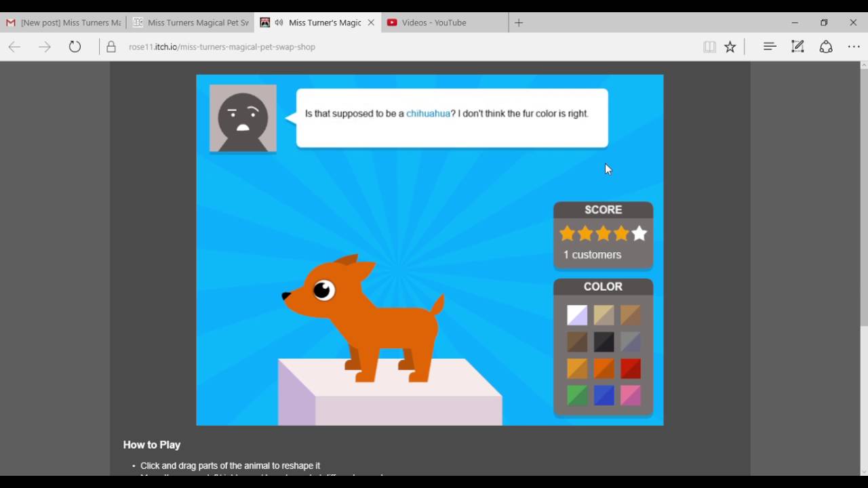Click the white fifth star in score
Image resolution: width=868 pixels, height=488 pixels.
tap(639, 234)
